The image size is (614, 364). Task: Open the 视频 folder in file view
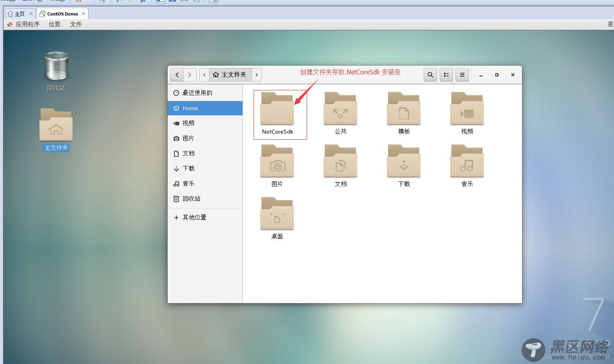[467, 114]
